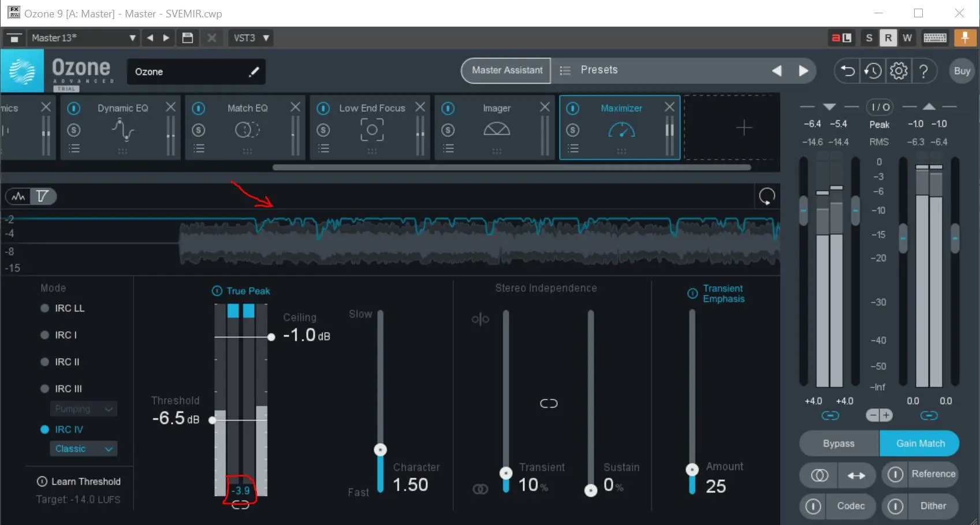Save the plugin preset disk icon
The height and width of the screenshot is (525, 980).
click(187, 38)
